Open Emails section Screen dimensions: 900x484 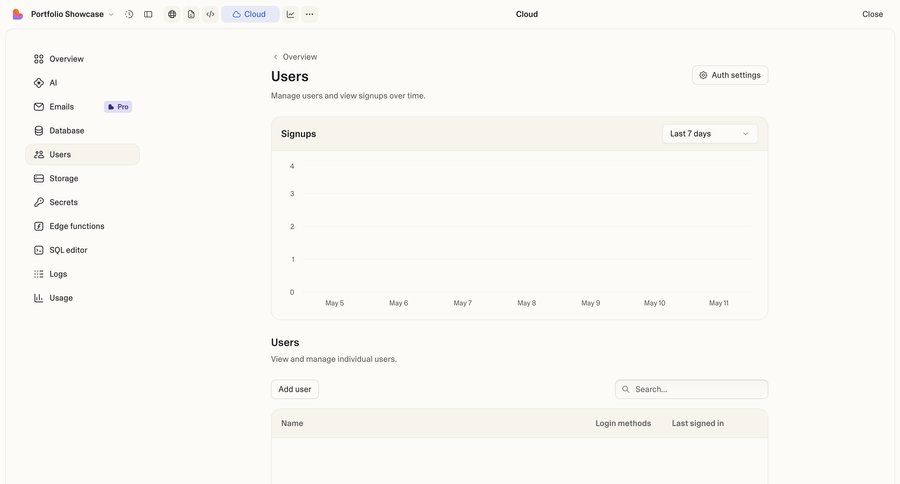(82, 107)
